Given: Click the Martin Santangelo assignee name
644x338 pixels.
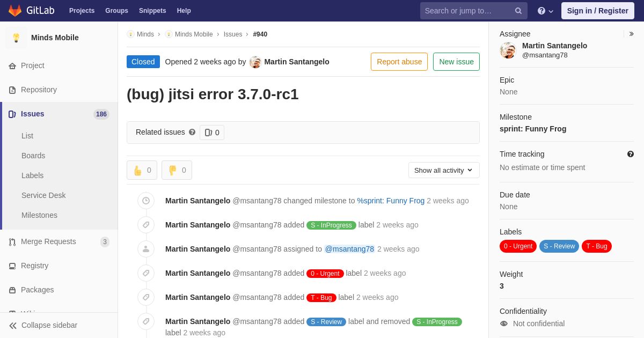Looking at the screenshot, I should pyautogui.click(x=554, y=46).
